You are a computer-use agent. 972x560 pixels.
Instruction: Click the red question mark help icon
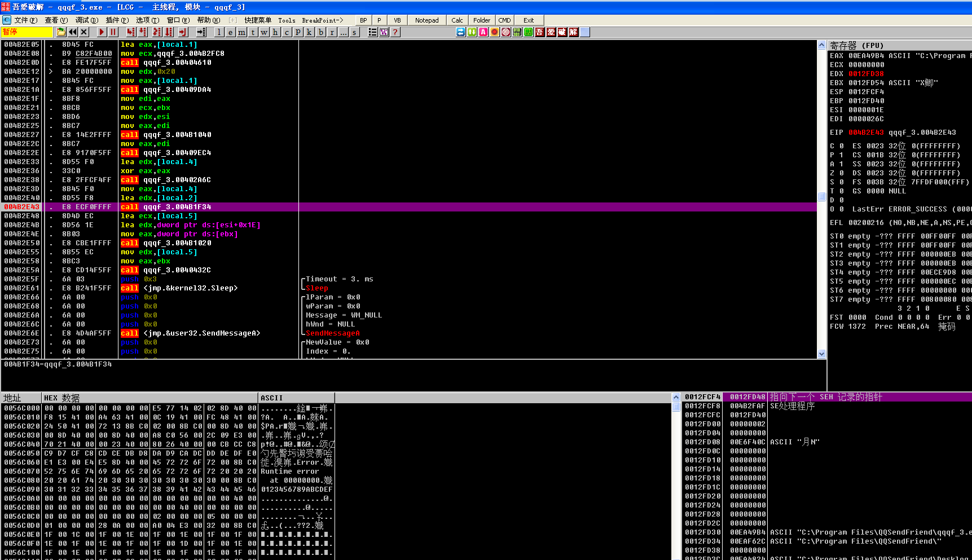[x=395, y=32]
